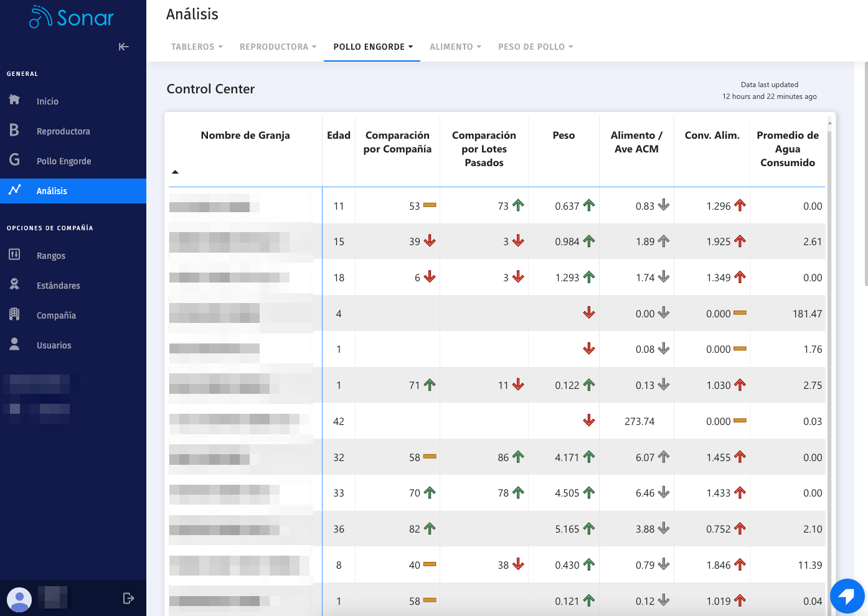868x616 pixels.
Task: Sort by Promedio de Agua Consumido header
Action: 788,149
